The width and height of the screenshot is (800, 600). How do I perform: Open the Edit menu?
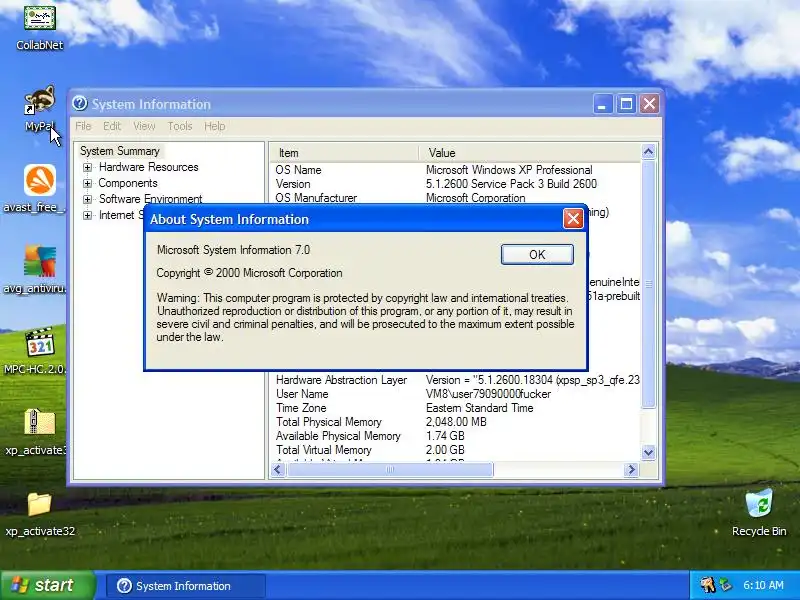(112, 126)
